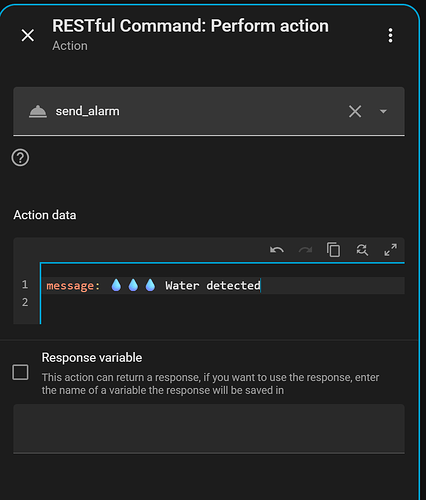
Task: Focus the response variable name input
Action: tap(209, 429)
